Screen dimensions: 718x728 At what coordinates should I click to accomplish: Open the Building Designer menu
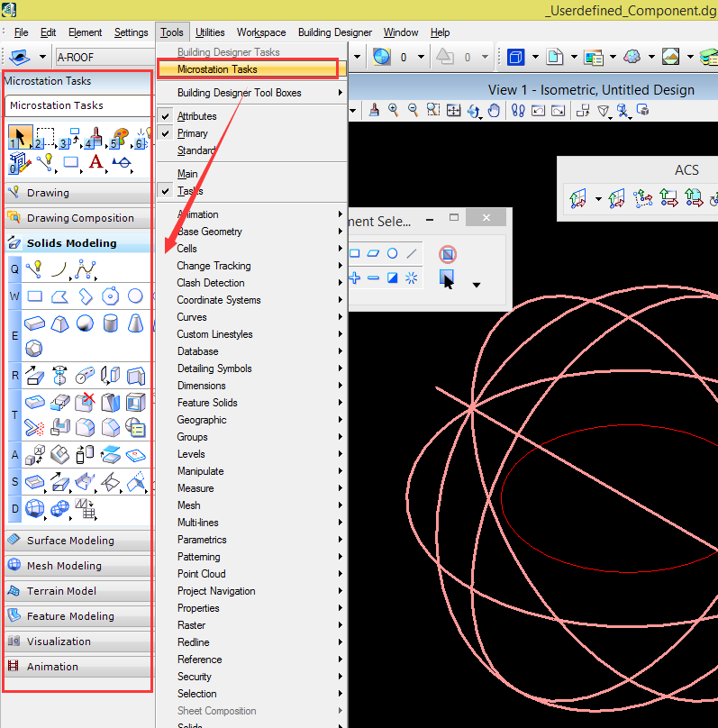point(334,32)
